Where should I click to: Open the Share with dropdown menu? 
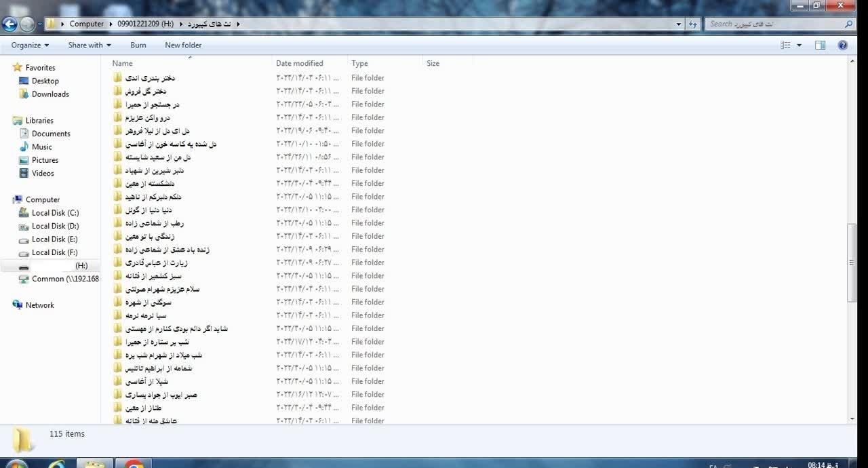tap(90, 45)
